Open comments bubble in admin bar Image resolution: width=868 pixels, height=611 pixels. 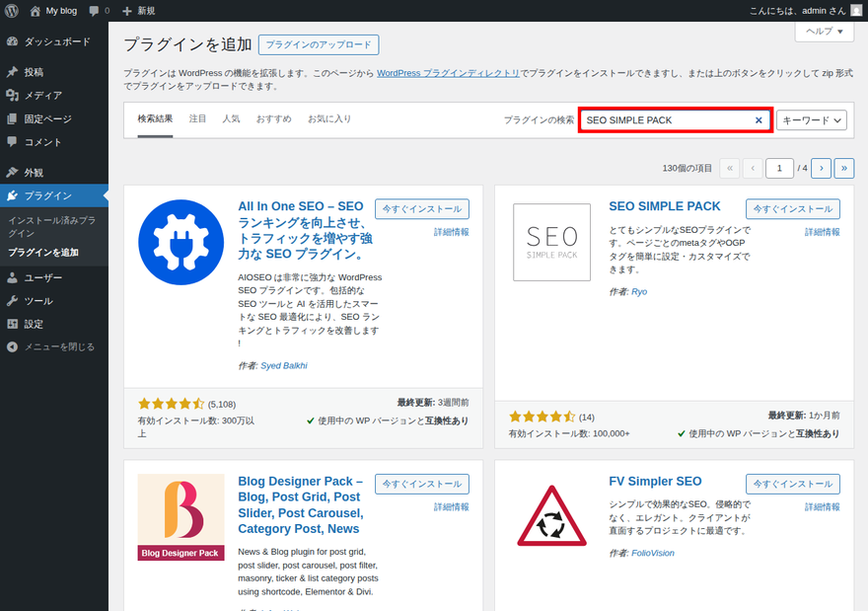99,11
